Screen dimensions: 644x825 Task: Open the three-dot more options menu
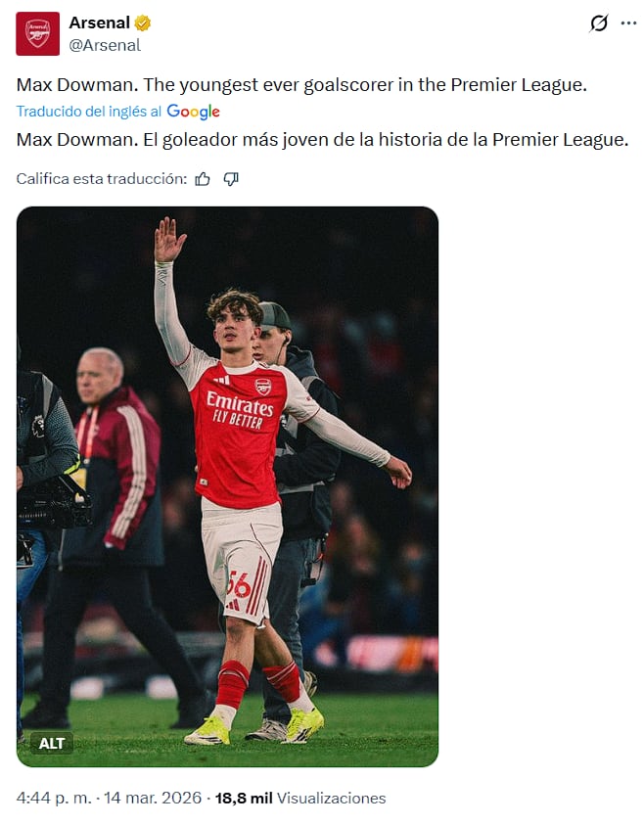tap(628, 23)
